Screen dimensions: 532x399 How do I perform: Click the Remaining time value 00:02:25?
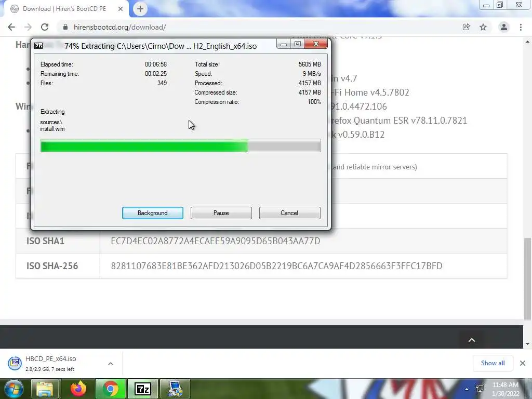point(156,74)
